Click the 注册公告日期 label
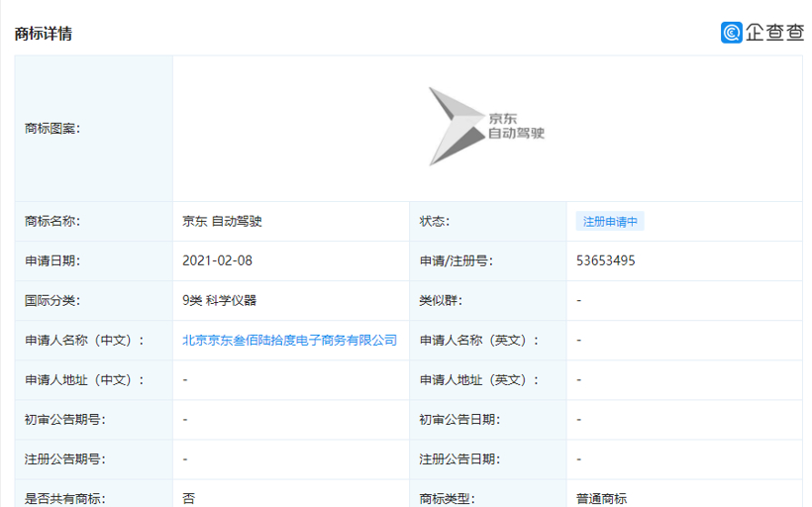The image size is (812, 507). tap(459, 459)
